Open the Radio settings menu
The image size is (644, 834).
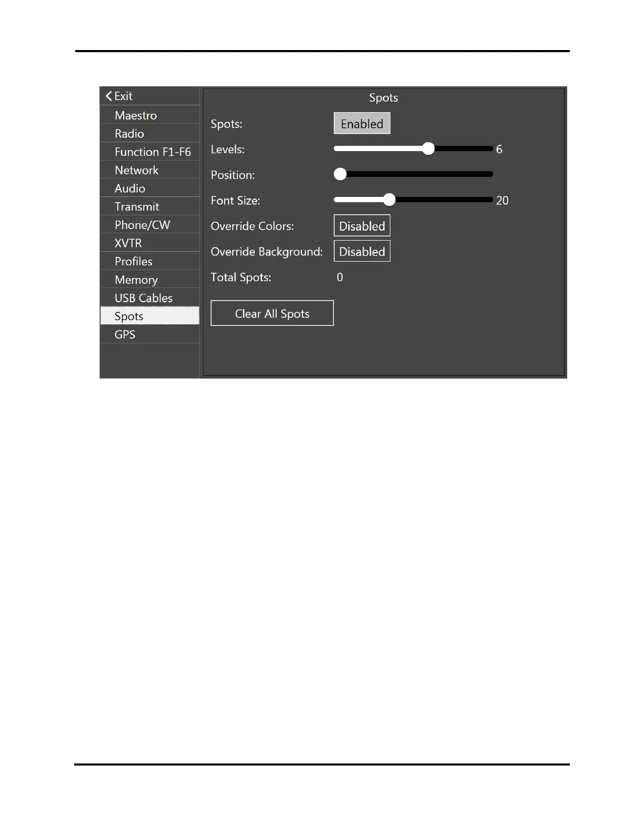coord(150,133)
